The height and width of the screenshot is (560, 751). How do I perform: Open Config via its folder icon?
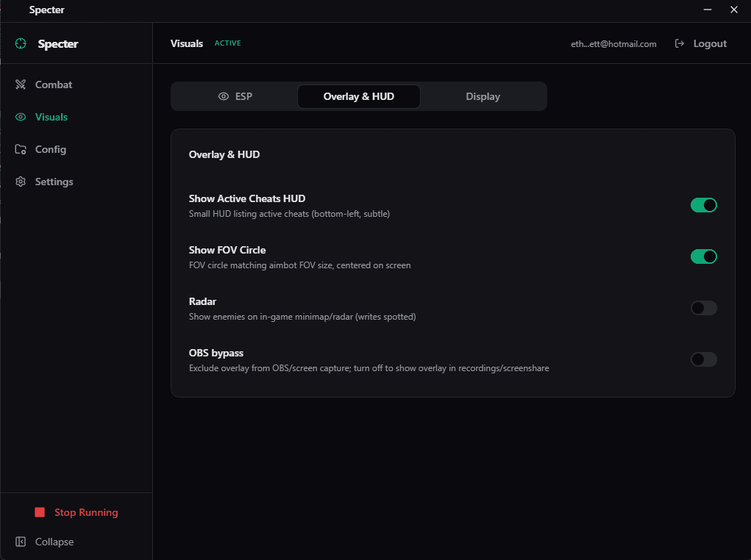pyautogui.click(x=20, y=149)
